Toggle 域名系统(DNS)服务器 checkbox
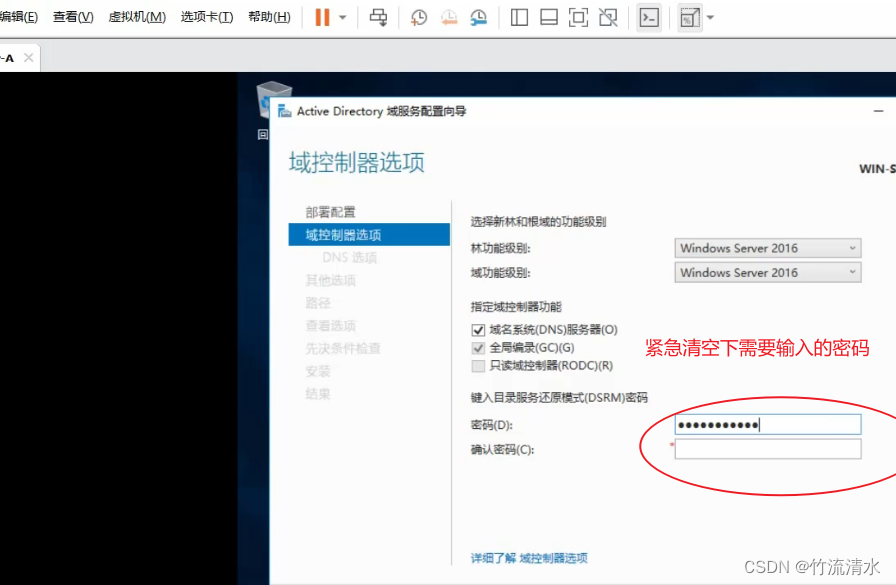The height and width of the screenshot is (585, 896). click(x=478, y=330)
